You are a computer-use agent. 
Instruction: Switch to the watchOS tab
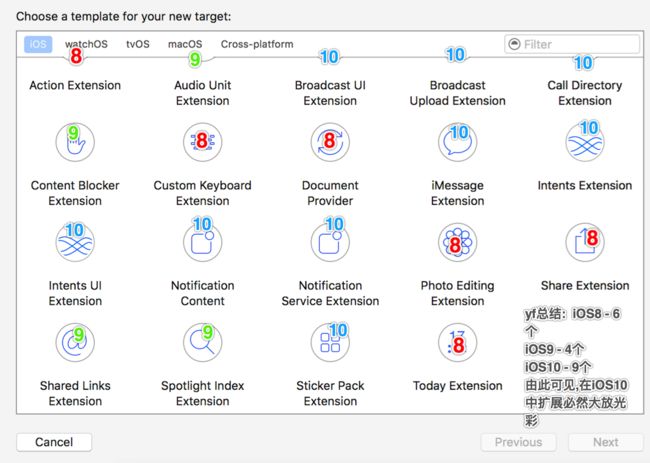86,44
